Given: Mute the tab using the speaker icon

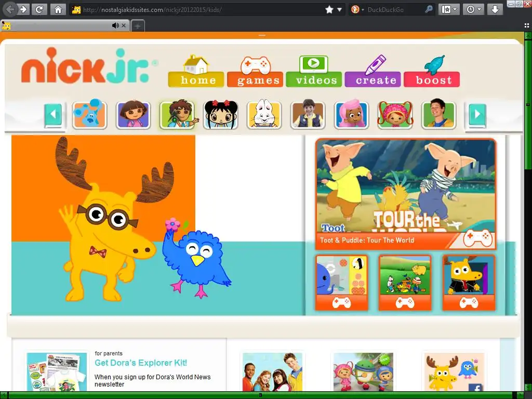Looking at the screenshot, I should coord(115,25).
